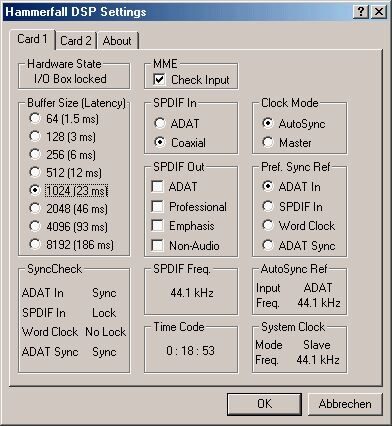The image size is (392, 426).
Task: Open the About tab
Action: click(x=117, y=41)
